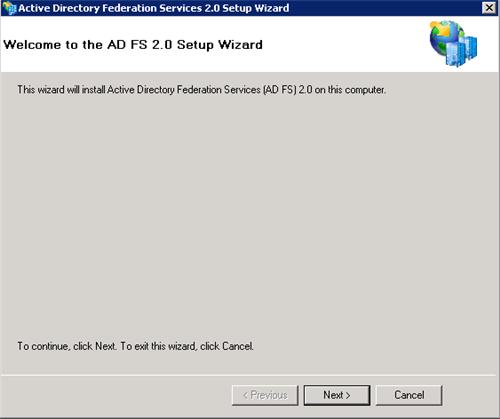Click the "This wizard will install" description line
This screenshot has width=500, height=419.
(x=201, y=90)
